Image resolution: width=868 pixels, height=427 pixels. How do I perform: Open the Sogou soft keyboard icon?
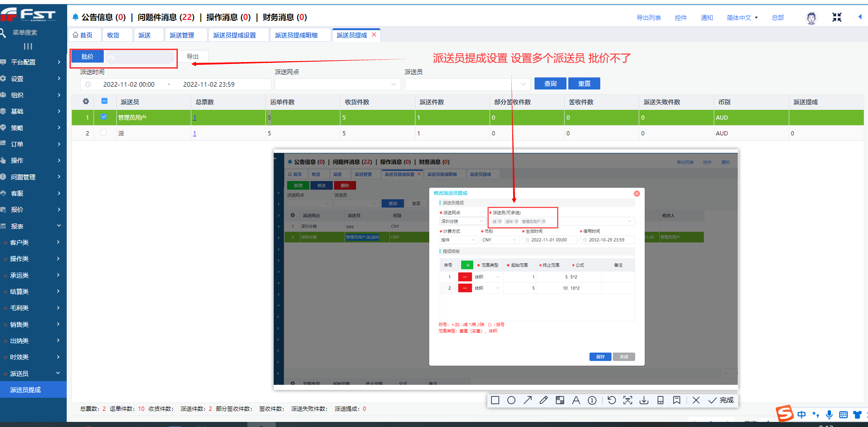pyautogui.click(x=843, y=414)
